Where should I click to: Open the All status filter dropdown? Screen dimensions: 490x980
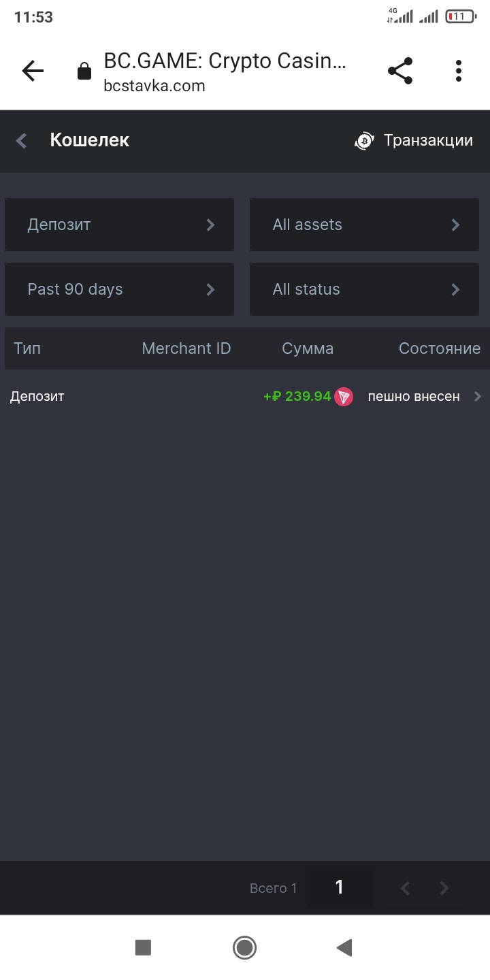364,289
